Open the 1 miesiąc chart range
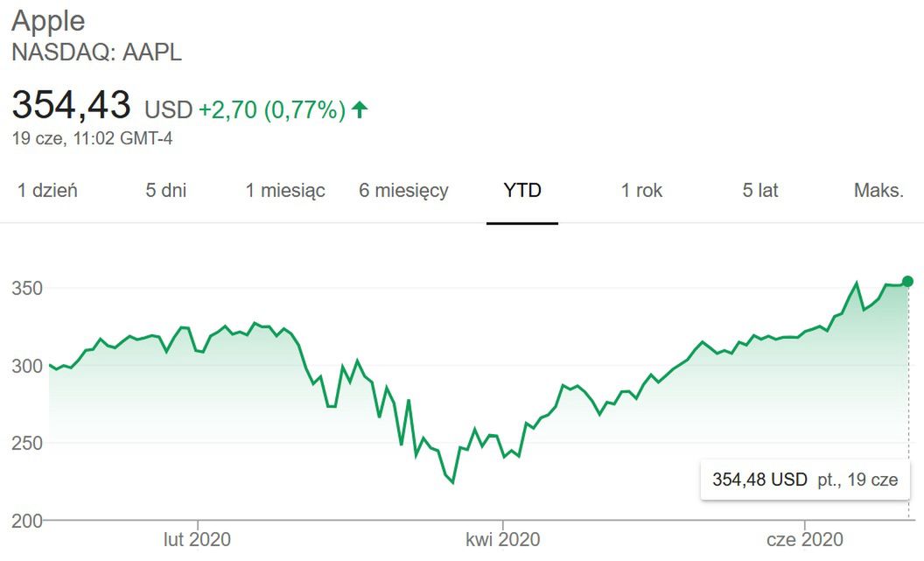 pyautogui.click(x=285, y=190)
